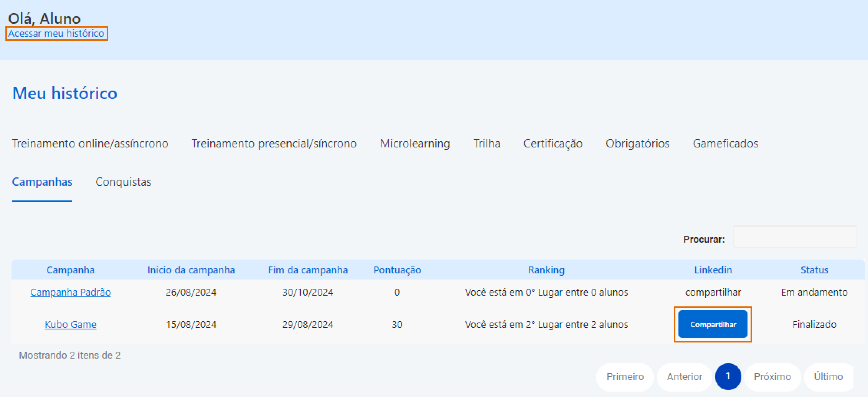Select the Microlearning tab
Screen dimensions: 868x397
point(415,143)
